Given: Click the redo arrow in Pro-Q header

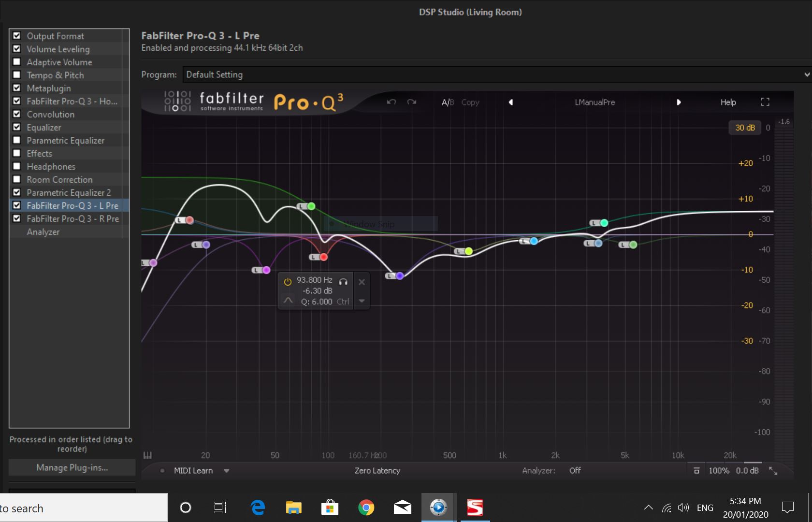Looking at the screenshot, I should [412, 102].
